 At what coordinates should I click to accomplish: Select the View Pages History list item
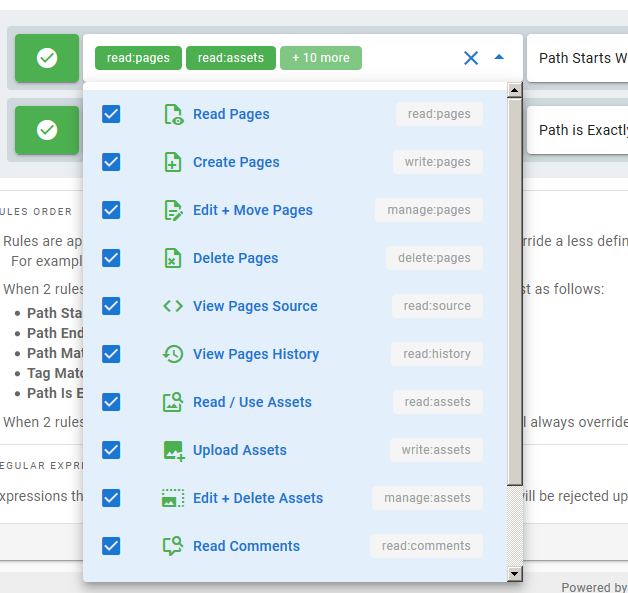click(295, 354)
